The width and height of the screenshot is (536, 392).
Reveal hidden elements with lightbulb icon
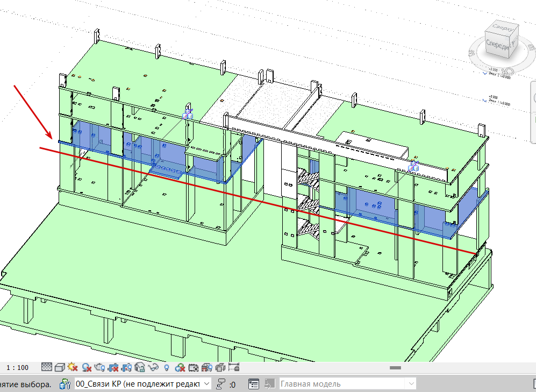coord(167,368)
